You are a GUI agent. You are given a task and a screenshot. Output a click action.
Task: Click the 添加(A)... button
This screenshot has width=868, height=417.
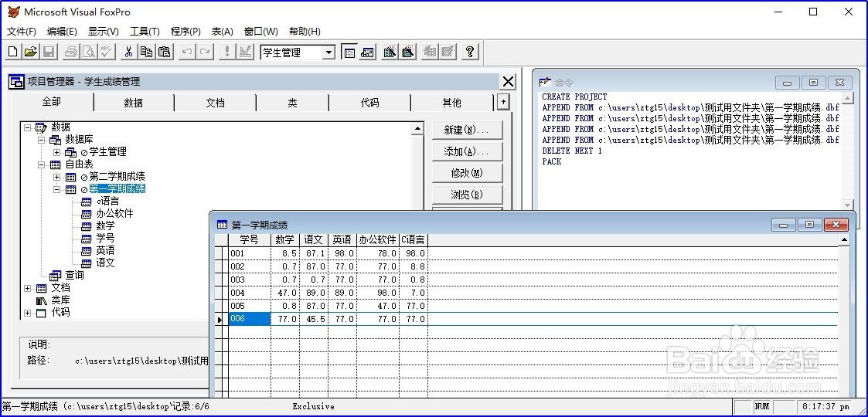(467, 151)
